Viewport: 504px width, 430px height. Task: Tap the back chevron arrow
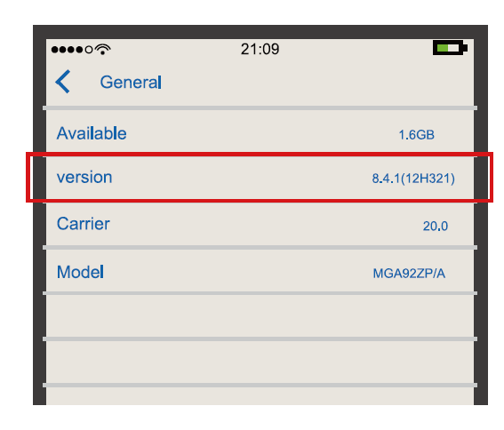coord(63,82)
